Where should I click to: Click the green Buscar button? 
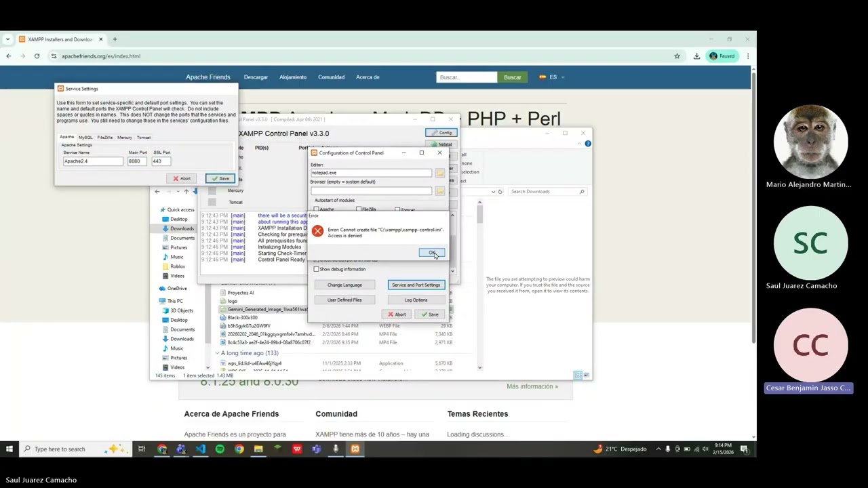pyautogui.click(x=513, y=77)
